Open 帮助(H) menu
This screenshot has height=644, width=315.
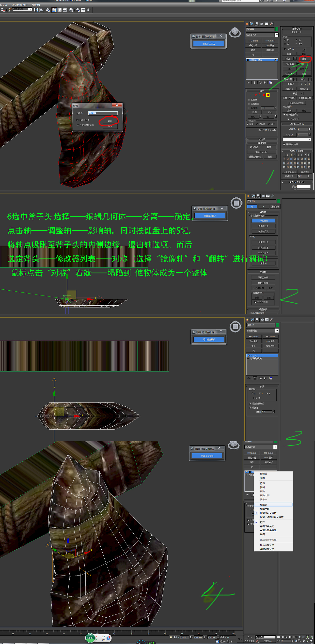click(36, 4)
